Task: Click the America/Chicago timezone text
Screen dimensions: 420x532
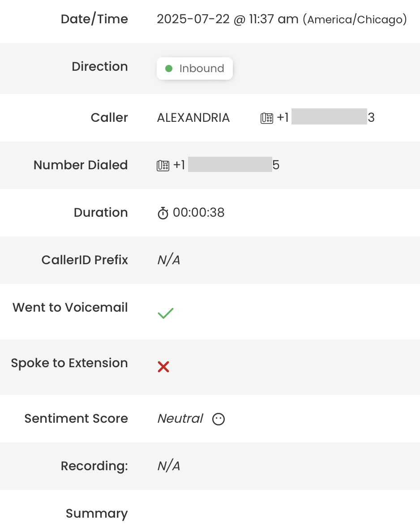Action: click(355, 20)
